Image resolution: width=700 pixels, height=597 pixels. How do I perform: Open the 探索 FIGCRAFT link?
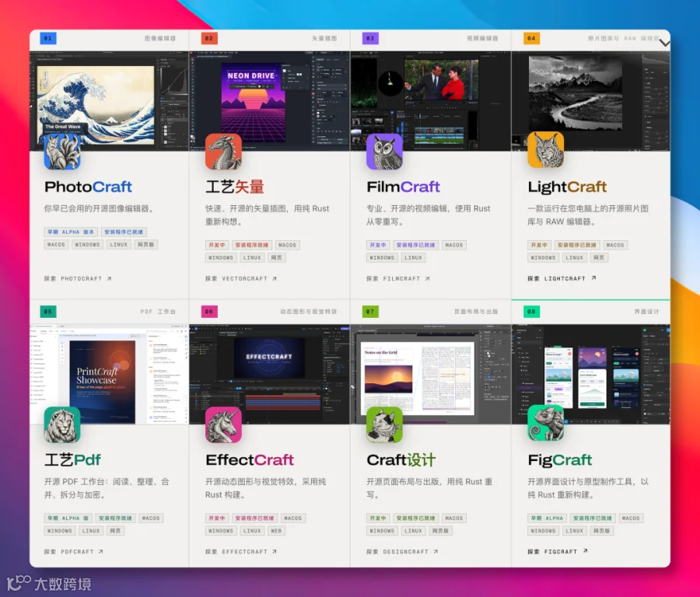[x=558, y=551]
